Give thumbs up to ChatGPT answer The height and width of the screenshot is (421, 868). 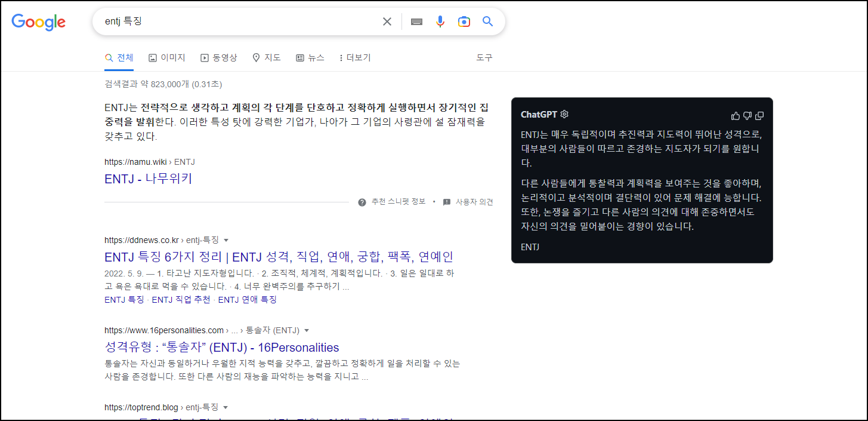(735, 116)
